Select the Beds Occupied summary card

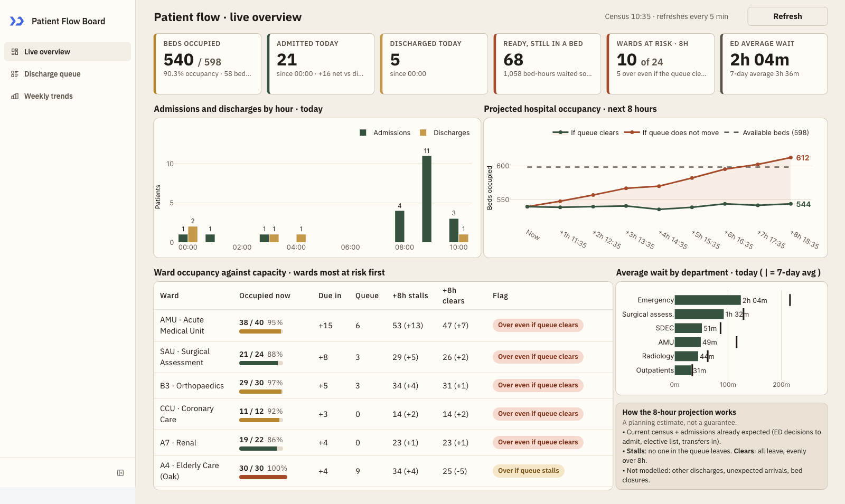pos(208,64)
